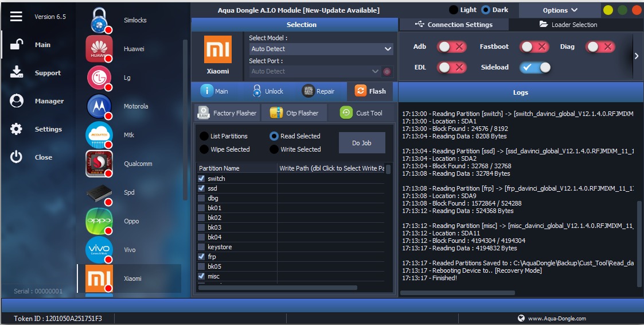Screen dimensions: 644x325
Task: Open the Select Port dropdown
Action: tap(315, 72)
